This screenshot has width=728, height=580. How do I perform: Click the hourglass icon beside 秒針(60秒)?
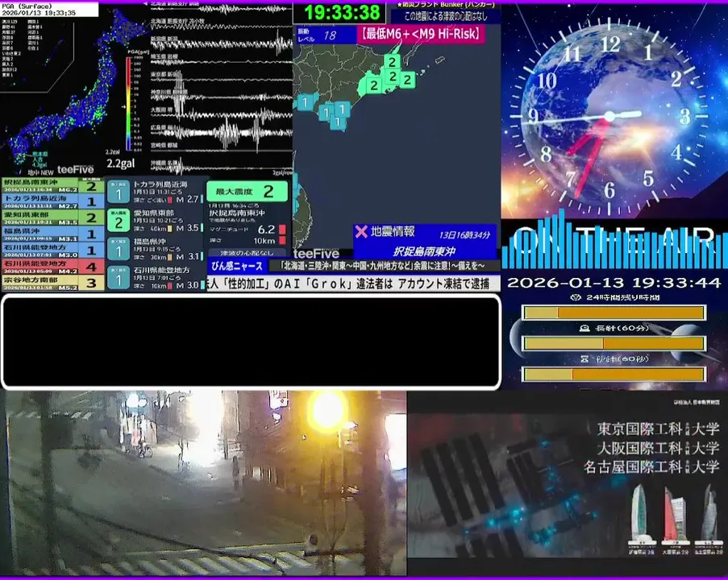[x=584, y=358]
